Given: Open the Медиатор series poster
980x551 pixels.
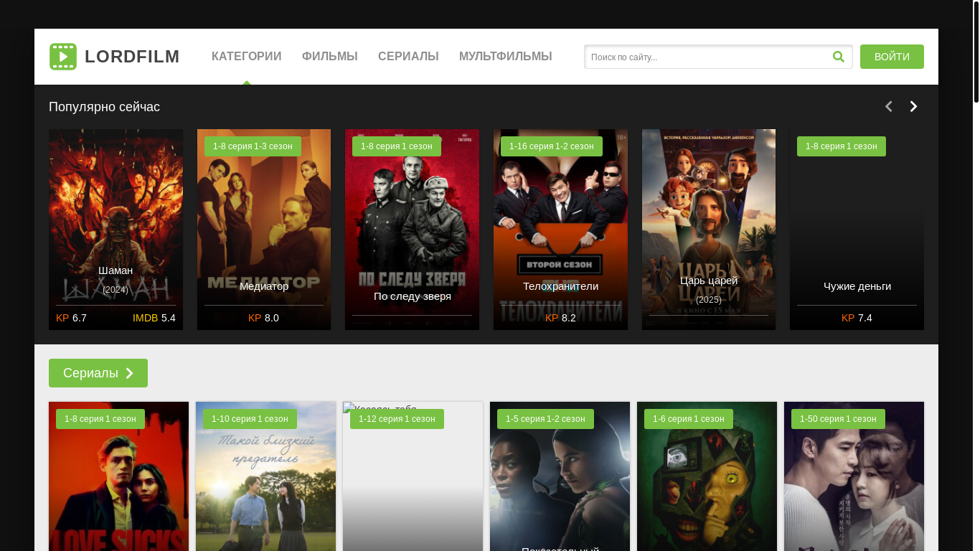Looking at the screenshot, I should click(x=264, y=230).
